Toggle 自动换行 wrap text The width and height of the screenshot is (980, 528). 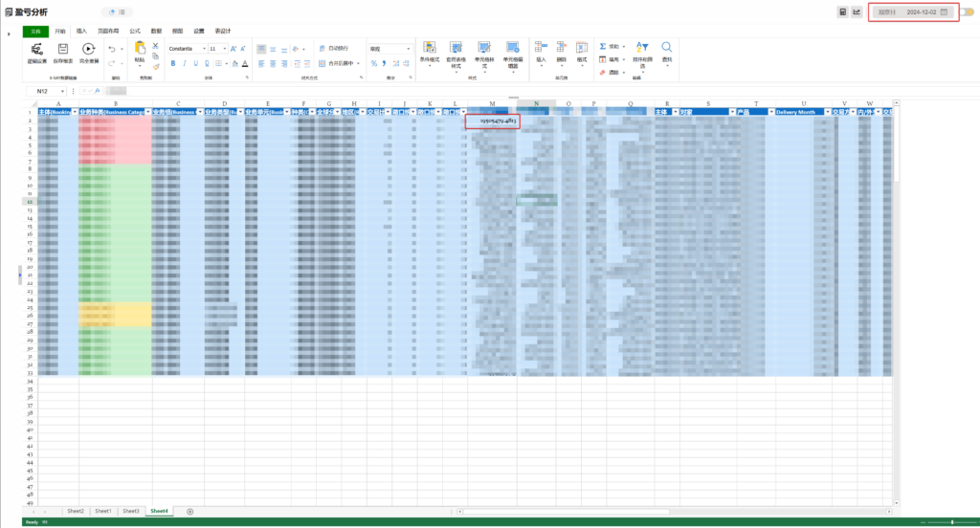click(334, 48)
